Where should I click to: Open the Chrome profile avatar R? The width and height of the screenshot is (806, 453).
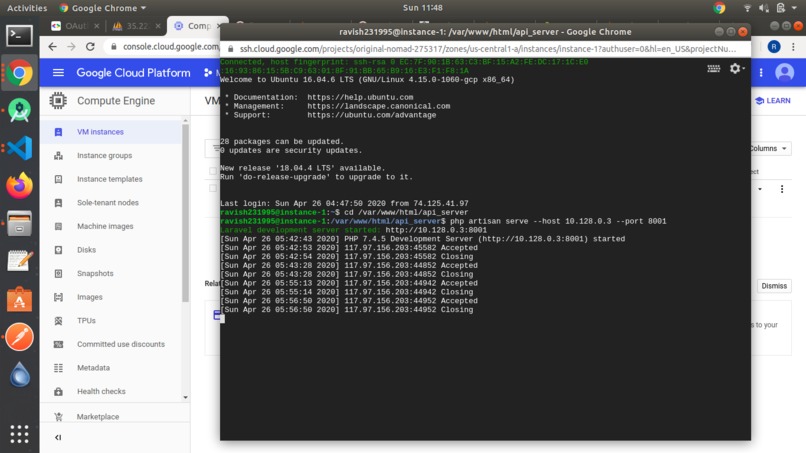click(x=774, y=47)
